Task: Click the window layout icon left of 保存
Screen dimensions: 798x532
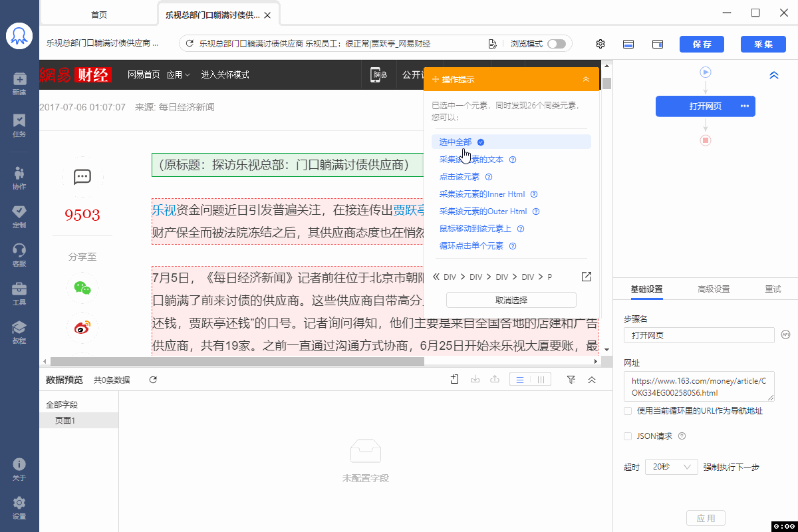Action: (658, 44)
